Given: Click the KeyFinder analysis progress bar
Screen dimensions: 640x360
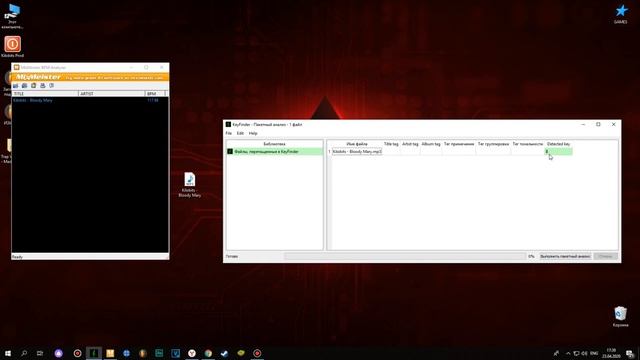Looking at the screenshot, I should tap(405, 256).
